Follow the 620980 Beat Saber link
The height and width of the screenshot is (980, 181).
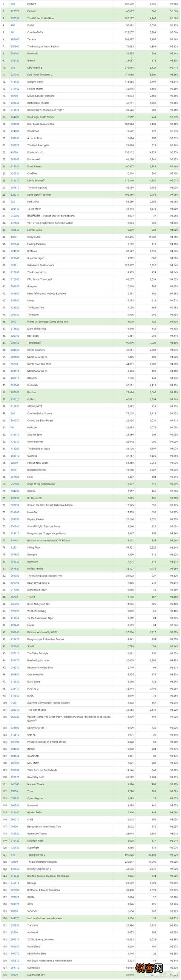click(x=14, y=336)
